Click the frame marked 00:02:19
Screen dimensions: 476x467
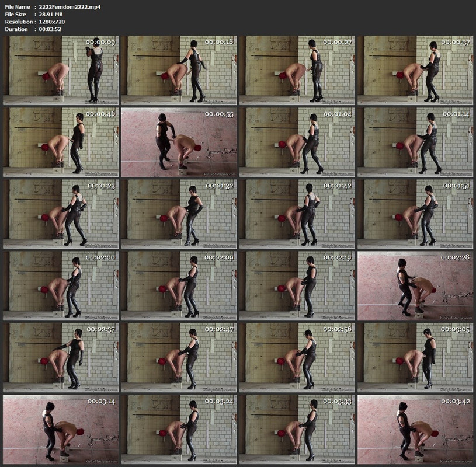pyautogui.click(x=297, y=286)
